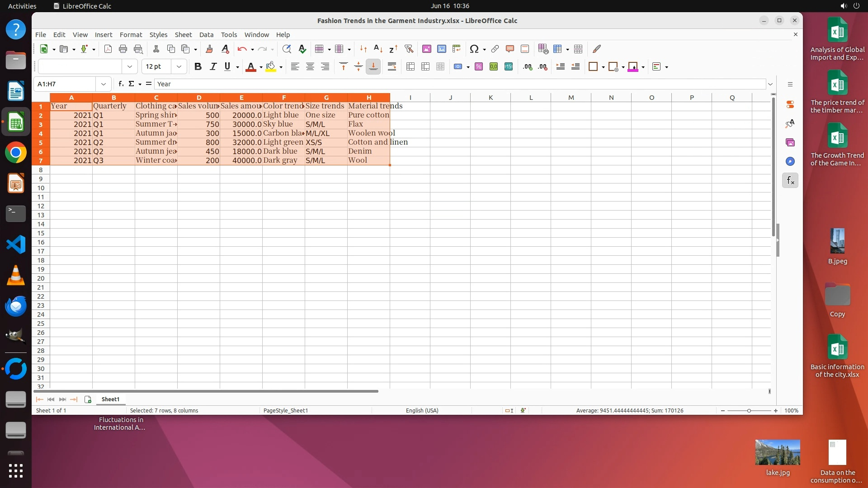Select the Sheet1 tab
868x488 pixels.
(x=110, y=399)
